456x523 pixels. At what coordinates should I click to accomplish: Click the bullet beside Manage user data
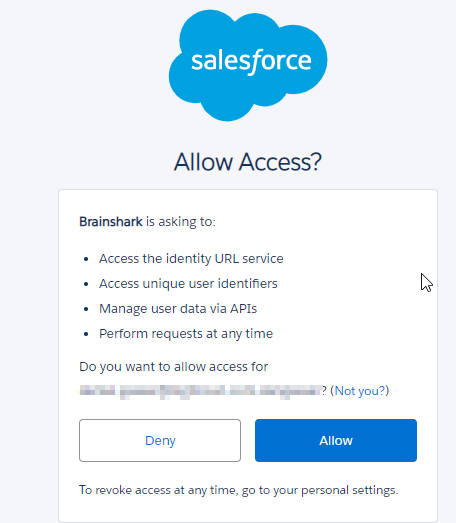click(x=86, y=309)
